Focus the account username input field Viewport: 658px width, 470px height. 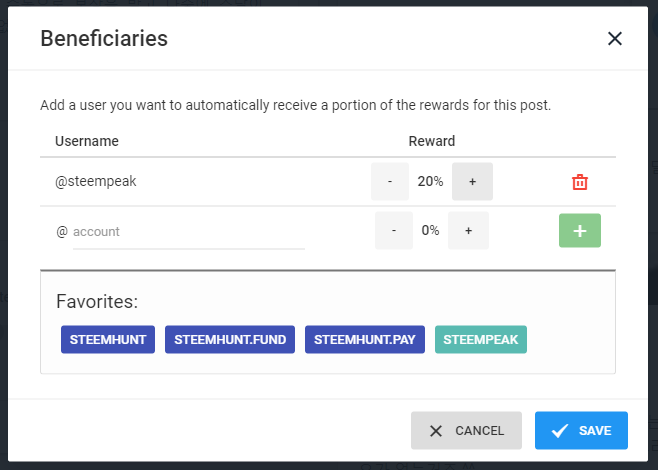[x=188, y=232]
